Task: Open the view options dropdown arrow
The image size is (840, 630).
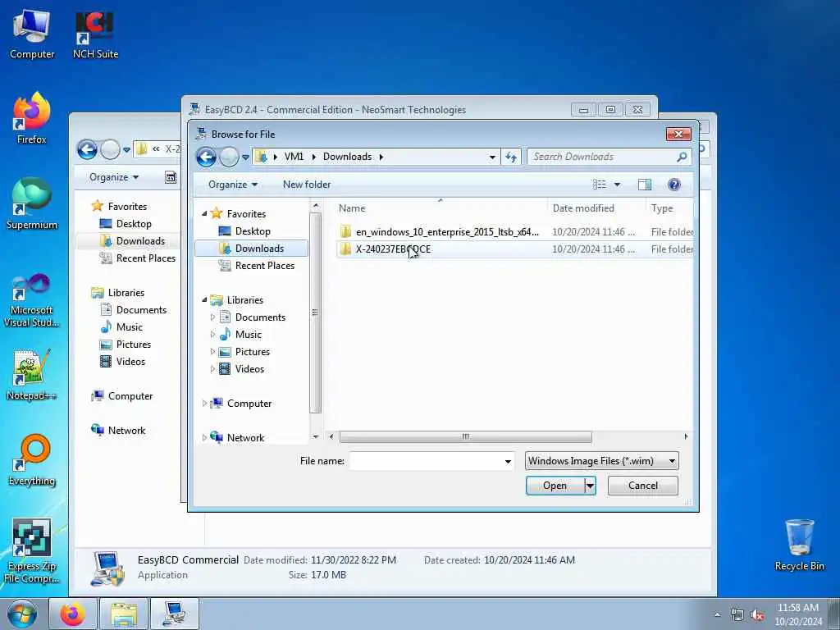Action: point(617,185)
